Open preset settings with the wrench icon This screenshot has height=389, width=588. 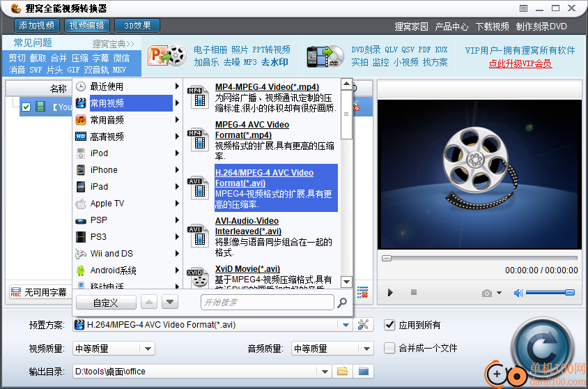pyautogui.click(x=362, y=325)
